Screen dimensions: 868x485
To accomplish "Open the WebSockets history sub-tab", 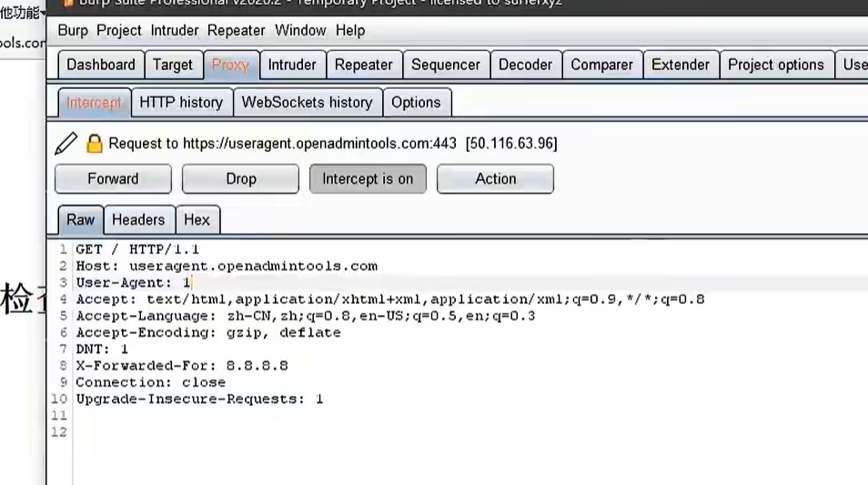I will 307,103.
